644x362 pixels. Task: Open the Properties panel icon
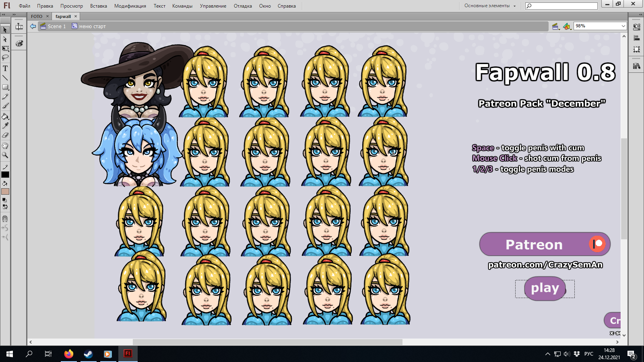[636, 27]
